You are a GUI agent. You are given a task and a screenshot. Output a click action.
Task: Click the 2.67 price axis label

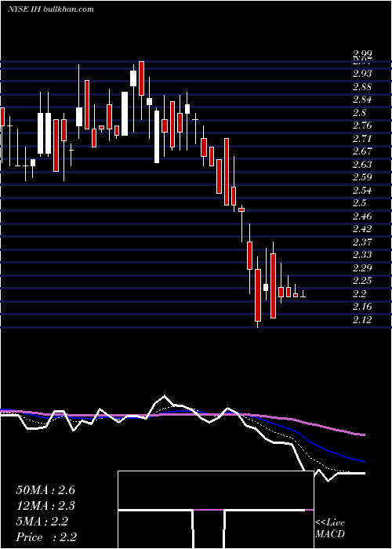[x=362, y=151]
